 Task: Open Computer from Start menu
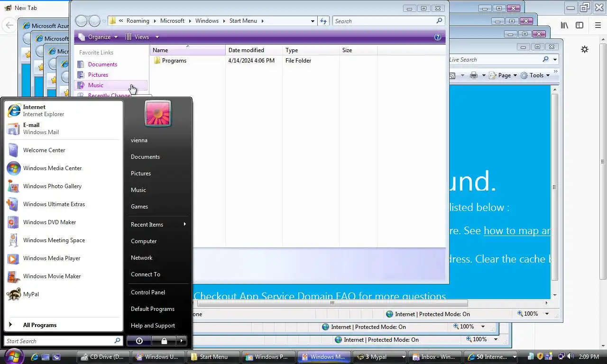coord(158,241)
